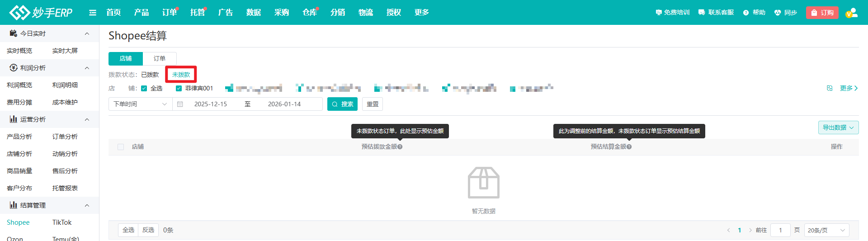868x241 pixels.
Task: Toggle the 全选 store checkbox
Action: click(144, 88)
